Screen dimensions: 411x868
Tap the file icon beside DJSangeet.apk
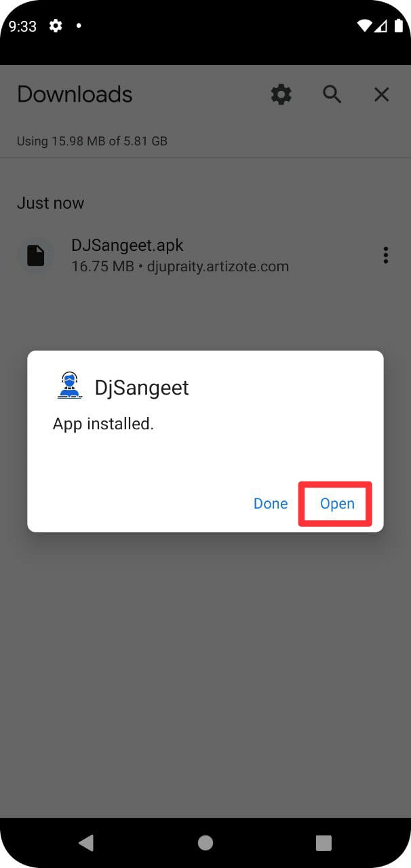[x=35, y=255]
